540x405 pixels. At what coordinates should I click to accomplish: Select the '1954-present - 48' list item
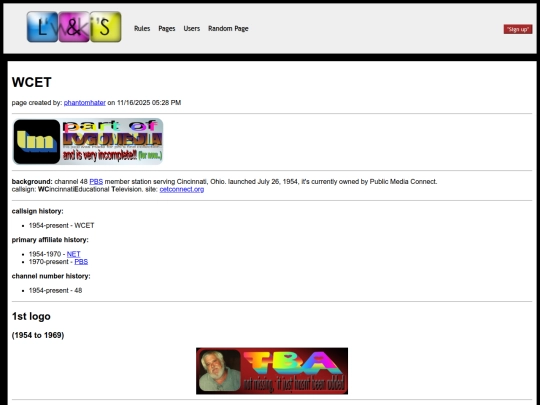(55, 291)
